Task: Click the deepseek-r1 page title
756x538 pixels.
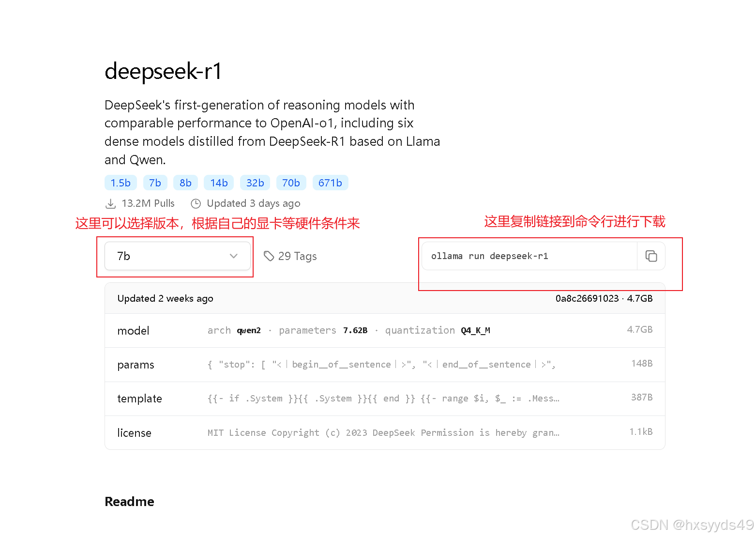Action: tap(163, 71)
